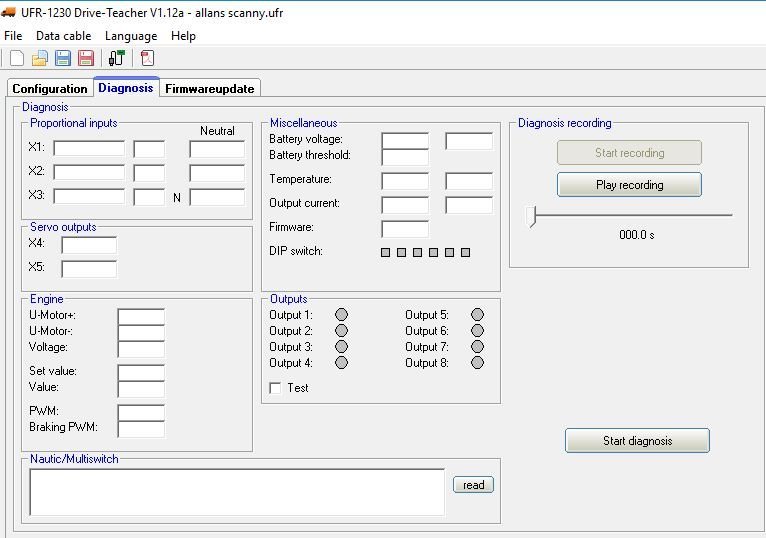Click the data cable connection icon
Viewport: 766px width, 538px height.
[117, 58]
